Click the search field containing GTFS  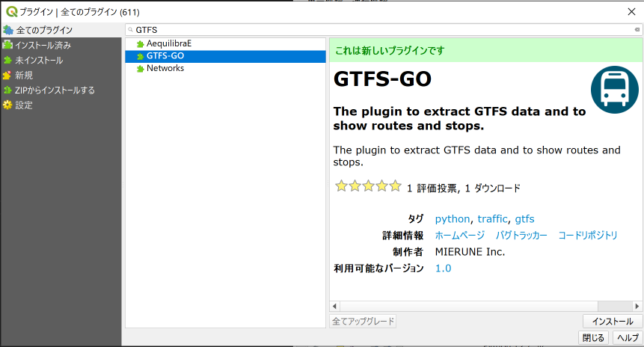point(384,30)
